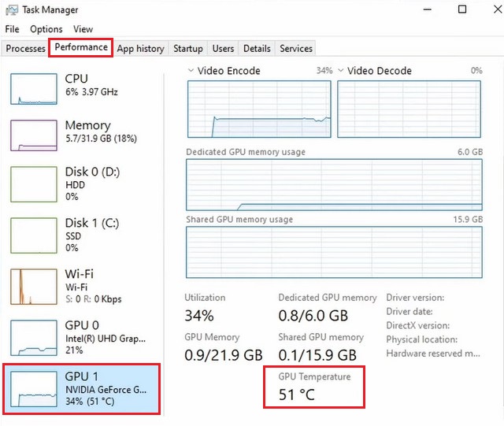This screenshot has width=504, height=426.
Task: Expand the Video Decode engine dropdown
Action: [x=341, y=70]
